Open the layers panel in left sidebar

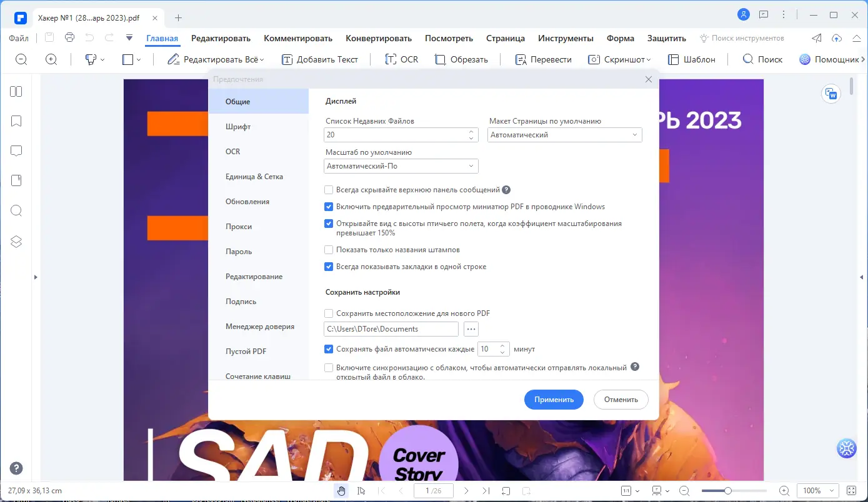(16, 241)
